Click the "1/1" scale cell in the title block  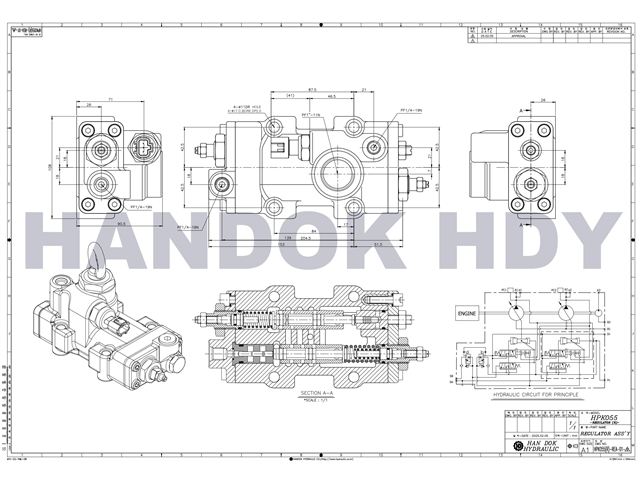(x=572, y=425)
